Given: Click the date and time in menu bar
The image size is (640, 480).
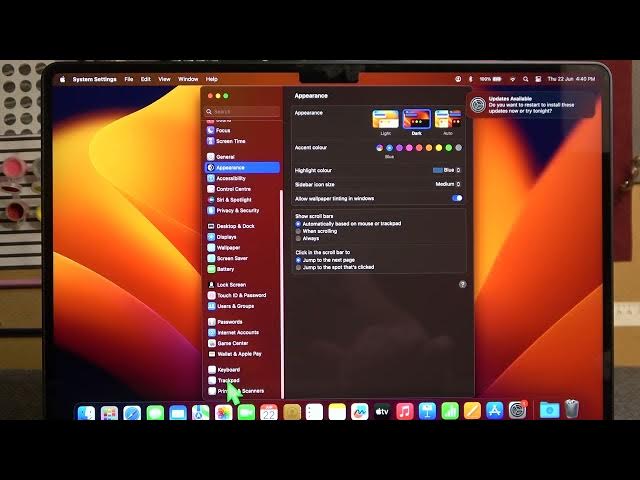Looking at the screenshot, I should click(x=571, y=79).
